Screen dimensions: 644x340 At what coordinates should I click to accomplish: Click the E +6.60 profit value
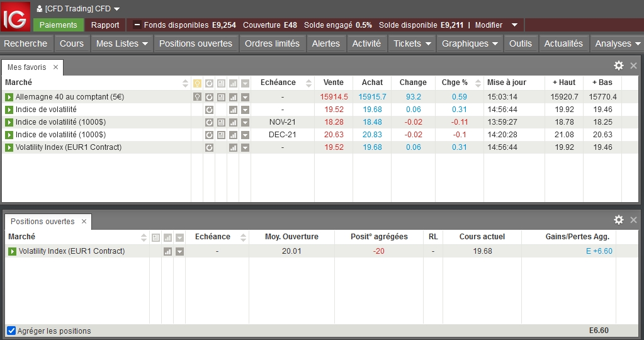(599, 251)
